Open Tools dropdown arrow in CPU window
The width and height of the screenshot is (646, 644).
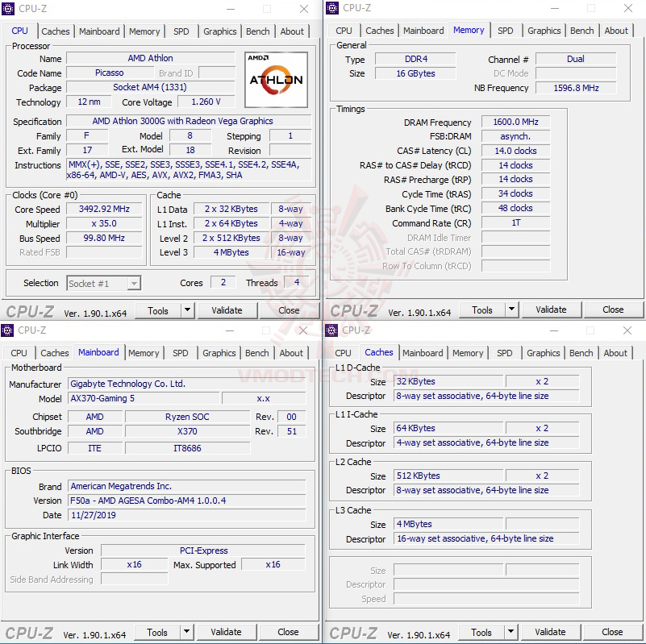[187, 310]
